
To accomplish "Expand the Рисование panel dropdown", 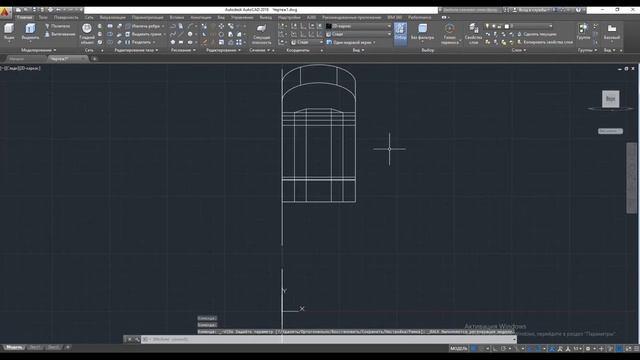I will 183,50.
